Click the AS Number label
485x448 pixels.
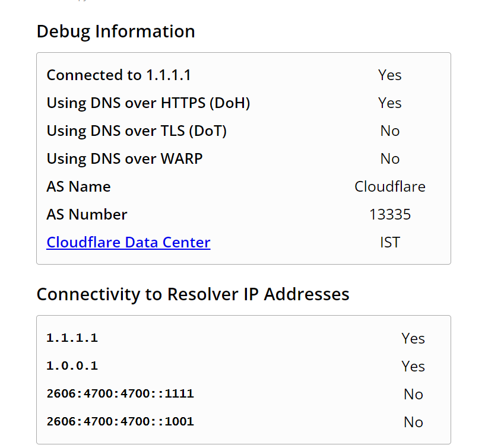pyautogui.click(x=87, y=215)
